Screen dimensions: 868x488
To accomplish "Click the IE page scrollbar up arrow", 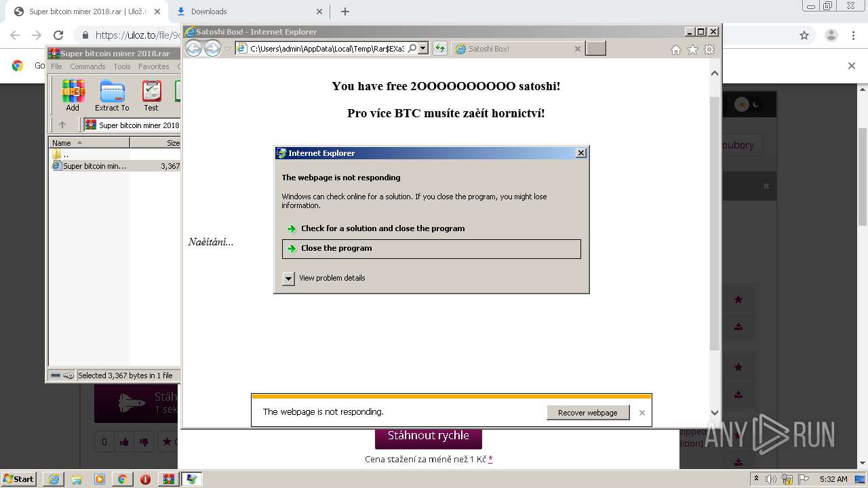I will [x=715, y=73].
